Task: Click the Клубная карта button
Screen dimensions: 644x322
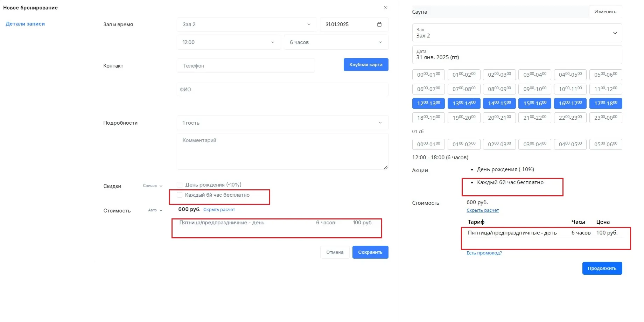Action: [366, 65]
